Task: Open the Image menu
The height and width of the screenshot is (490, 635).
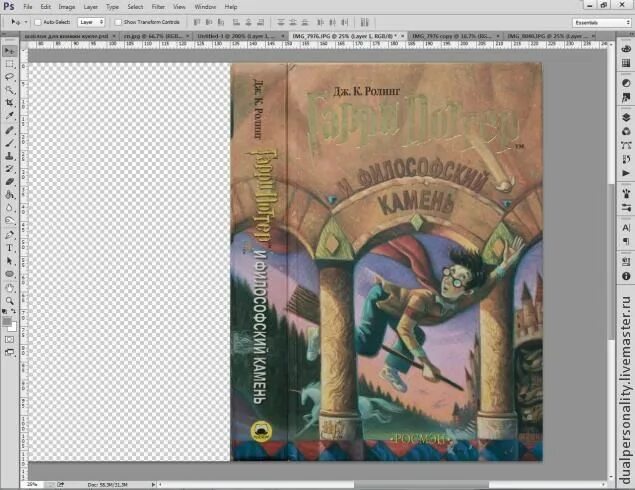Action: coord(67,7)
